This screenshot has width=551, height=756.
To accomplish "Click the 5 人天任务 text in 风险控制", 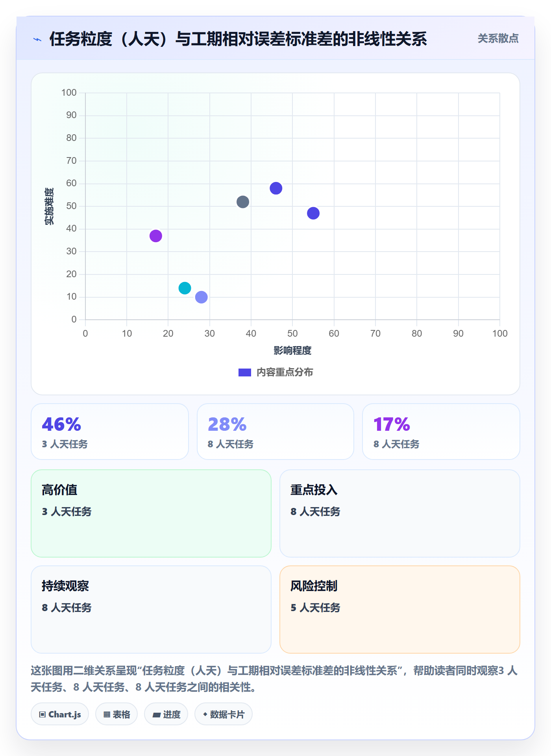I will (315, 608).
